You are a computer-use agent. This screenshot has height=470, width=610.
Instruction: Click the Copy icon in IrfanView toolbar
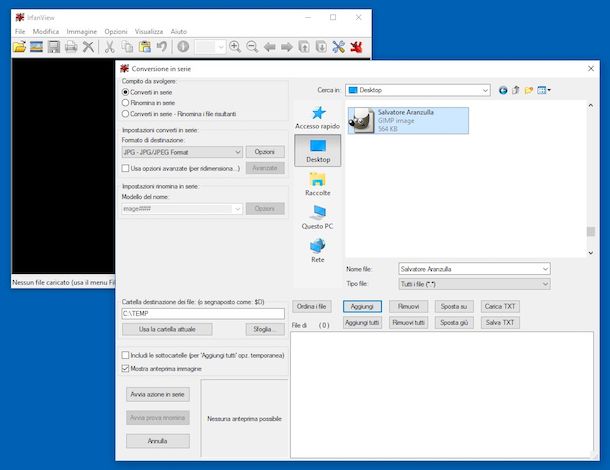pyautogui.click(x=127, y=47)
